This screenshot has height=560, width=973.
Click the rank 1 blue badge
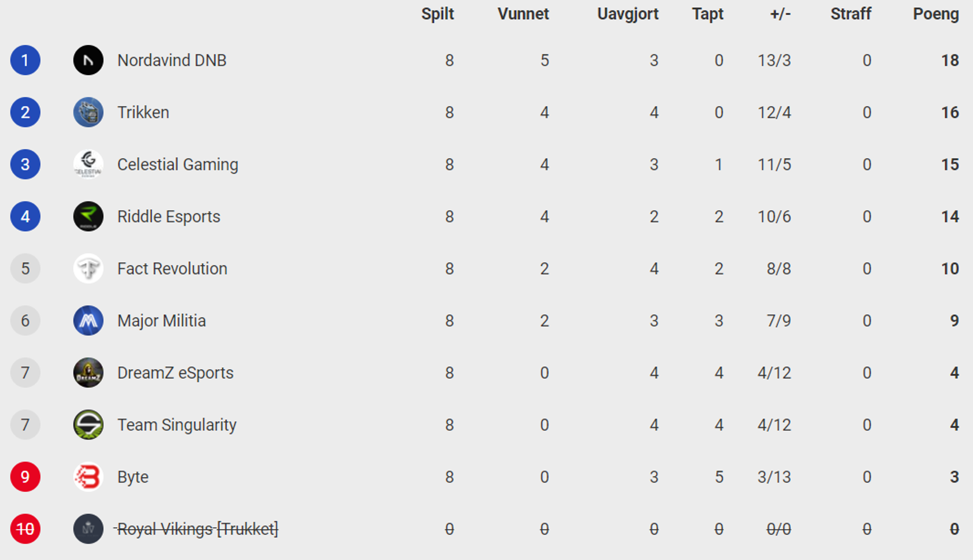25,60
